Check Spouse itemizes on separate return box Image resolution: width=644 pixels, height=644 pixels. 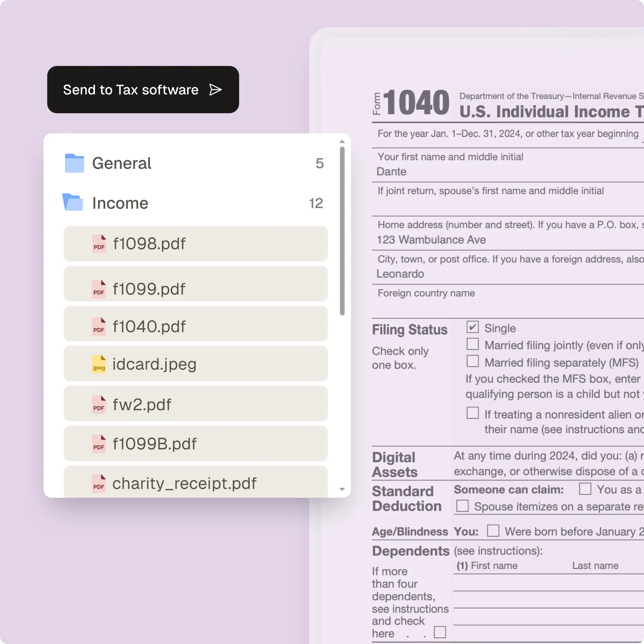click(462, 506)
